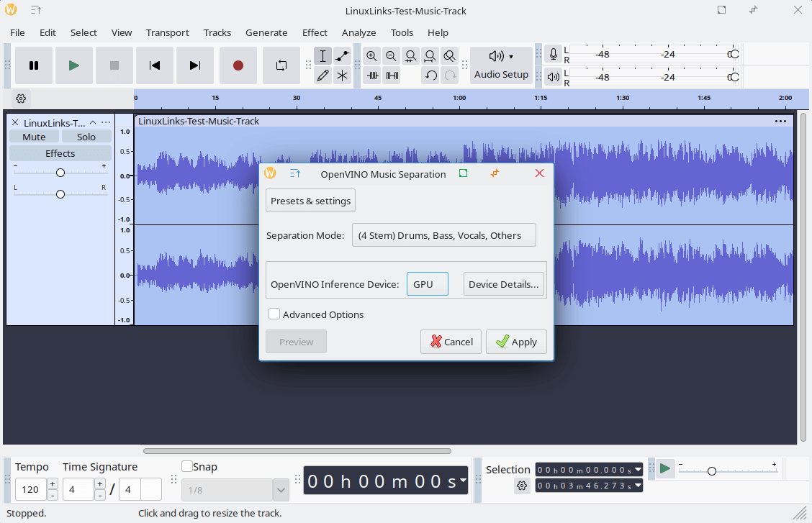
Task: Select the Draw (pencil) tool
Action: click(x=322, y=76)
